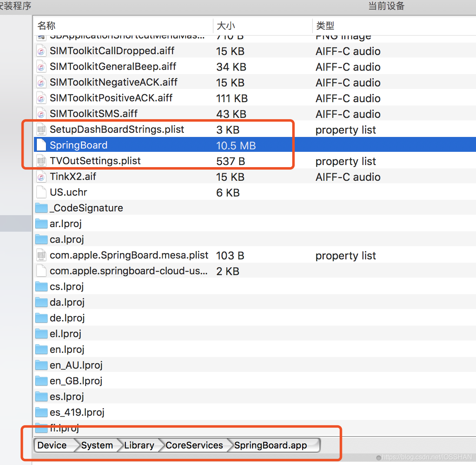Click the US.uchr blank document icon
This screenshot has height=465, width=476.
41,192
